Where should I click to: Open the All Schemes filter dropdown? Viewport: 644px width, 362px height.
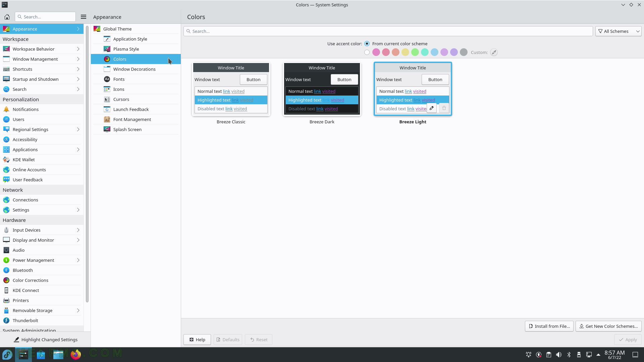618,31
